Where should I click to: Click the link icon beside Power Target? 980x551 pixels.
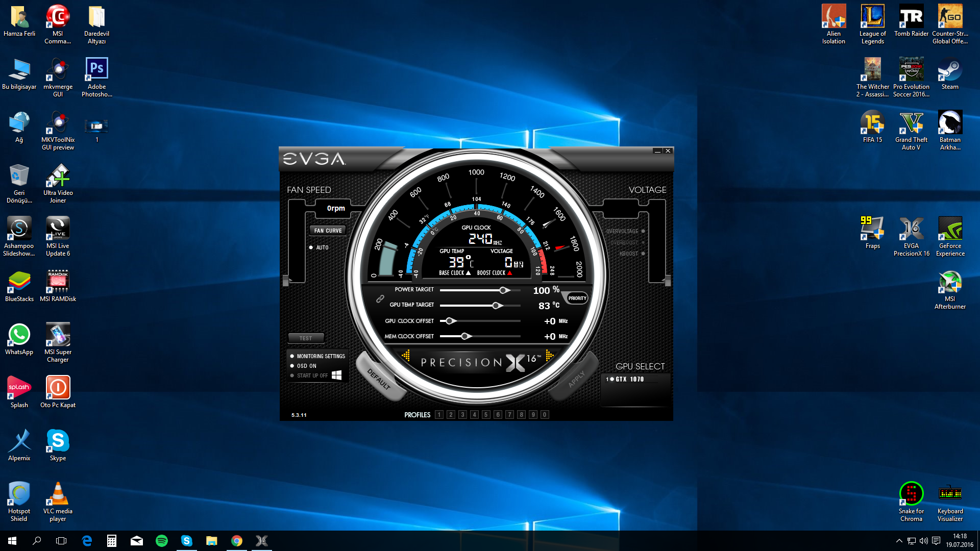tap(380, 298)
